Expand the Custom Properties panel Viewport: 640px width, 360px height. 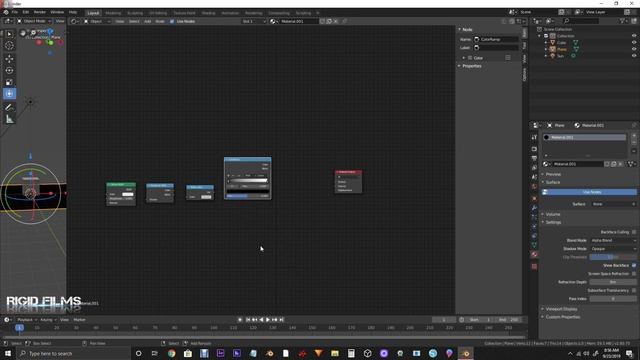tap(562, 317)
